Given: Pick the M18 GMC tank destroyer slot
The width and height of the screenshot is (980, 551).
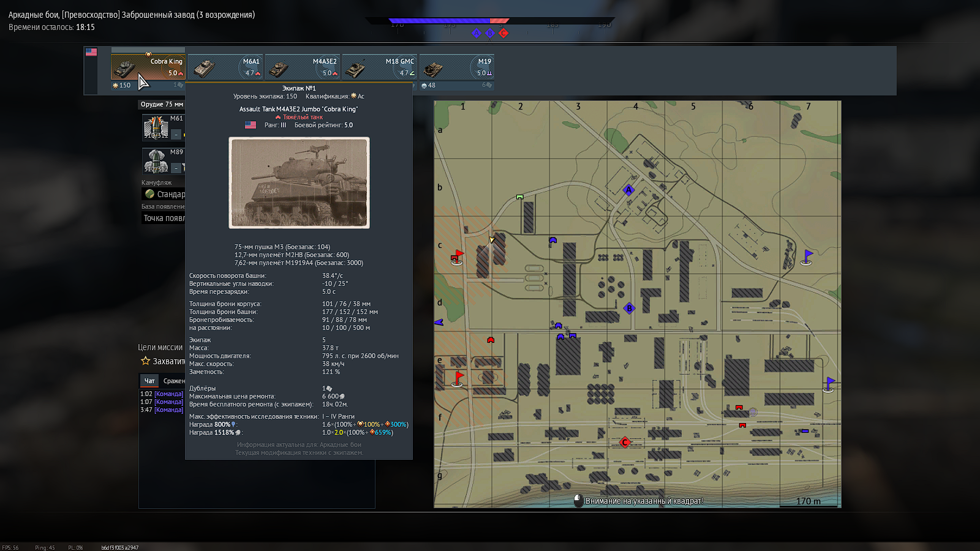Looking at the screenshot, I should click(x=380, y=67).
